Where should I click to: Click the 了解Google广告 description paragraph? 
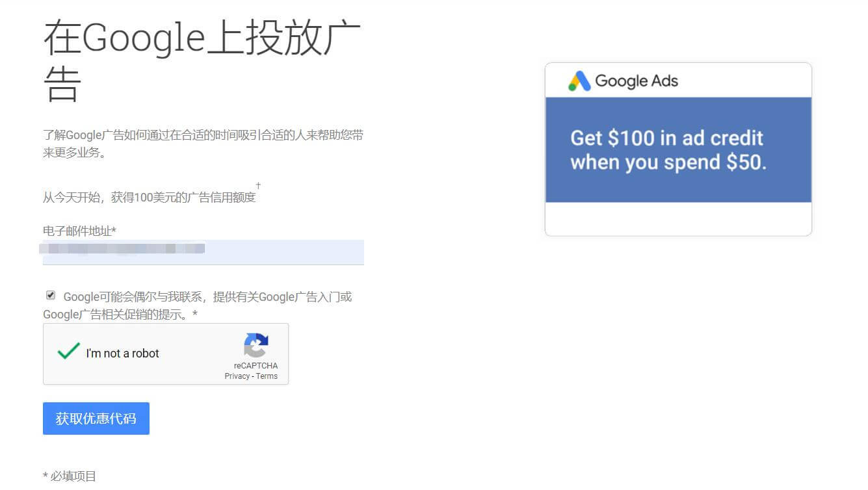point(202,144)
